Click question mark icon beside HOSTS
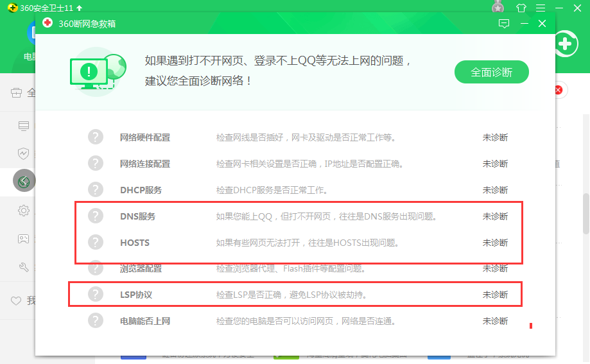 tap(96, 243)
